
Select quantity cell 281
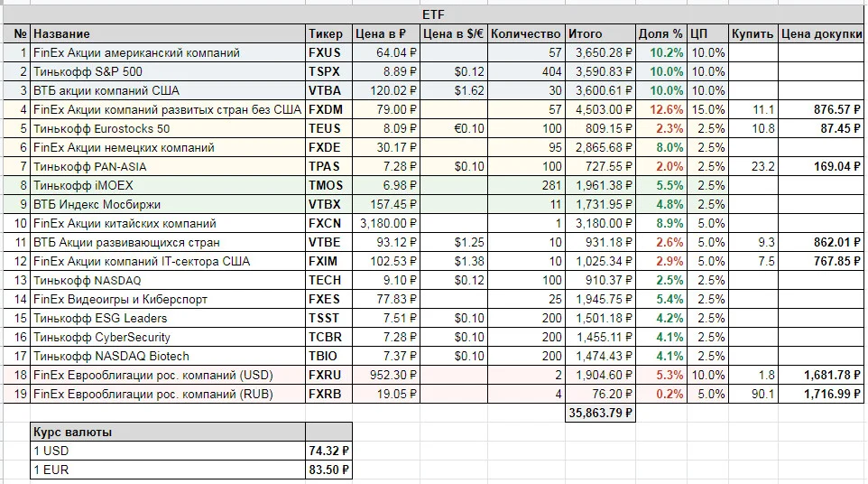point(526,185)
